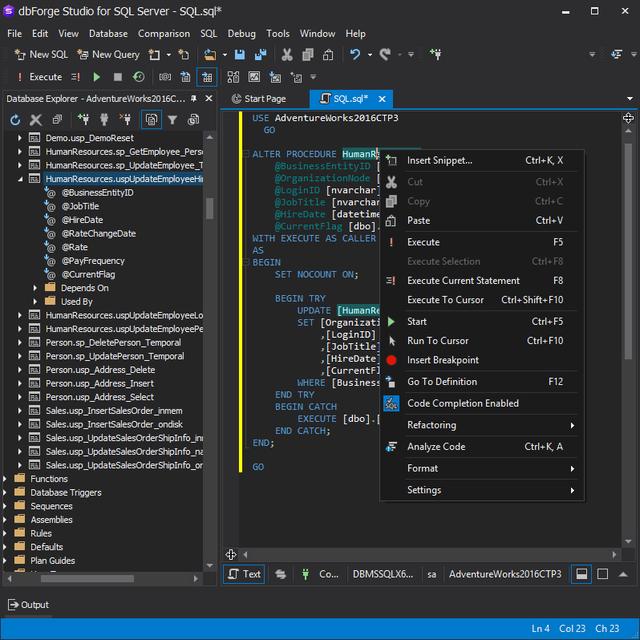Viewport: 640px width, 640px height.
Task: Select the Database Triggers folder
Action: pos(66,493)
